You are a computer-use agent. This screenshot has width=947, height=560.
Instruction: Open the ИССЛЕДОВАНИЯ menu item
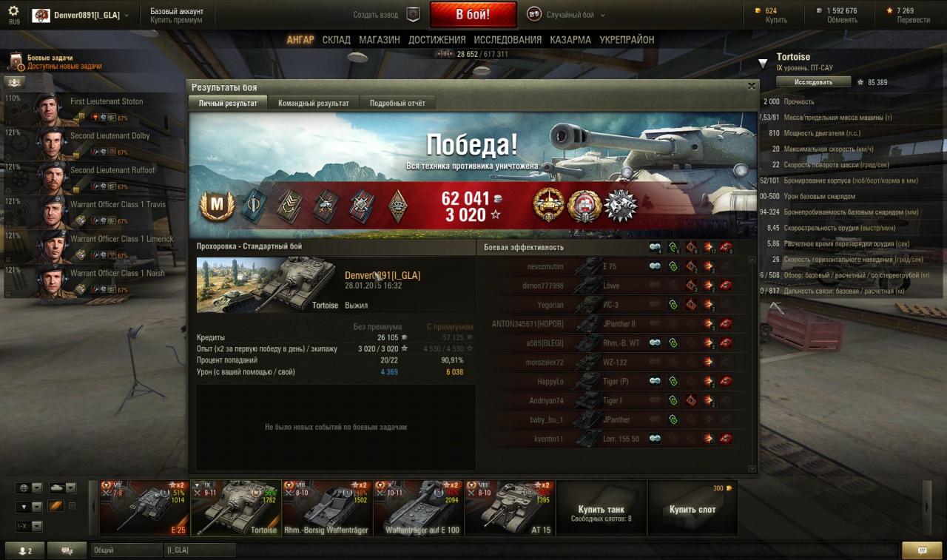click(x=508, y=40)
